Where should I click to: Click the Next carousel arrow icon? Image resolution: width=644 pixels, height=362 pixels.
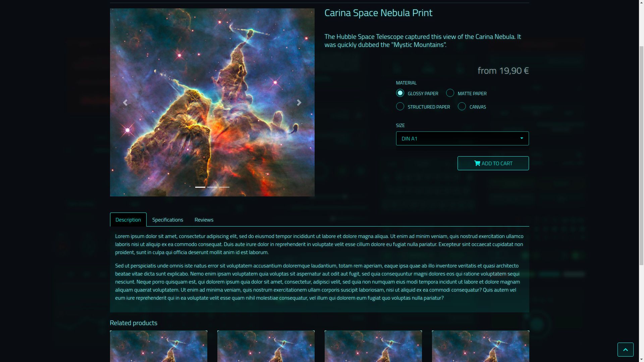(299, 103)
